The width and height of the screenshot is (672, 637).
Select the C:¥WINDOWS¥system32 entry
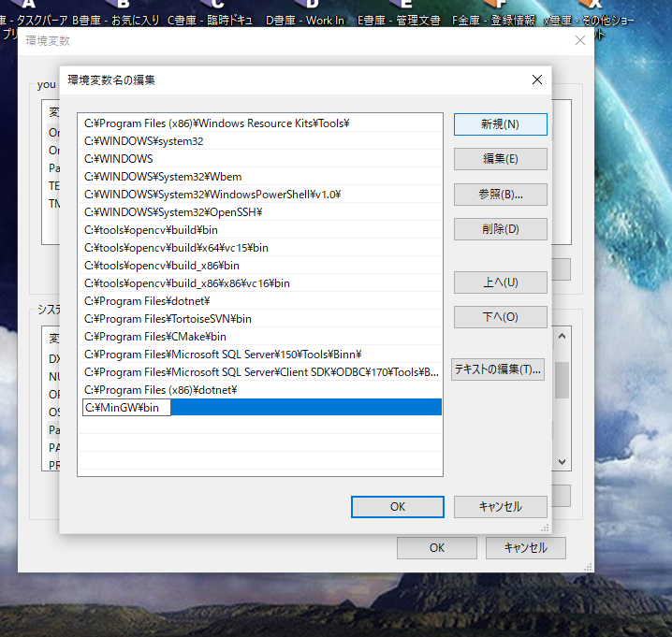[x=259, y=141]
